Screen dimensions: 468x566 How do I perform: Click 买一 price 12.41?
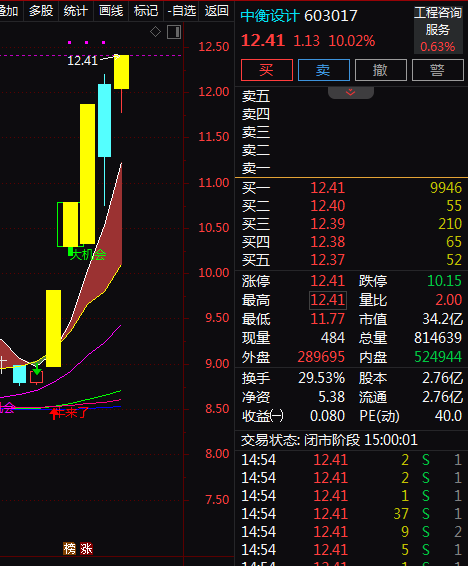328,188
